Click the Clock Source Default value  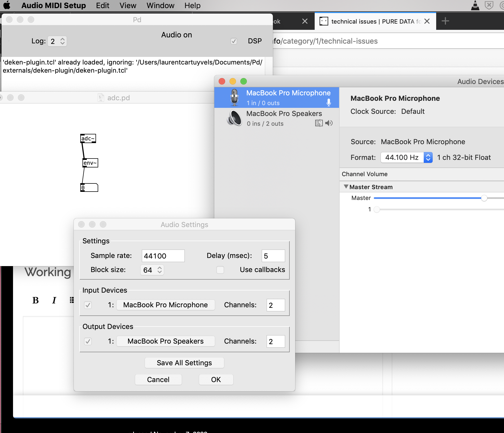click(x=413, y=111)
